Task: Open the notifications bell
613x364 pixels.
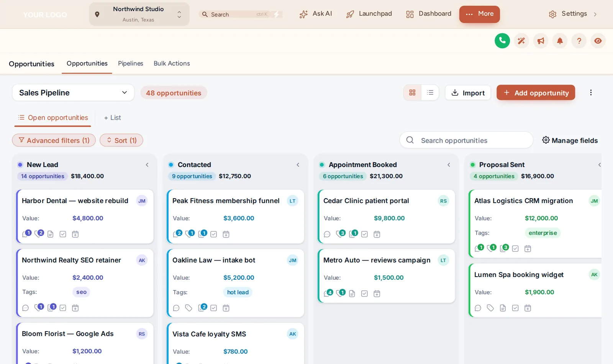Action: point(560,41)
